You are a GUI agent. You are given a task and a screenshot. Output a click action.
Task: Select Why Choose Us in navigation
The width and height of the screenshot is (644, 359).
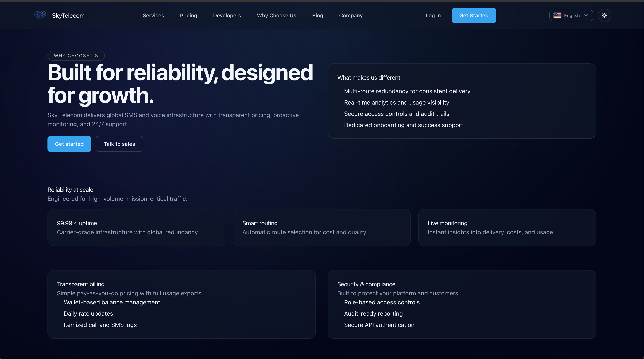point(277,15)
